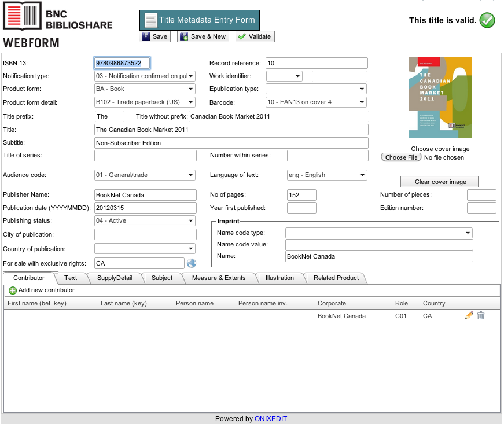Open the Work identifier dropdown

285,76
